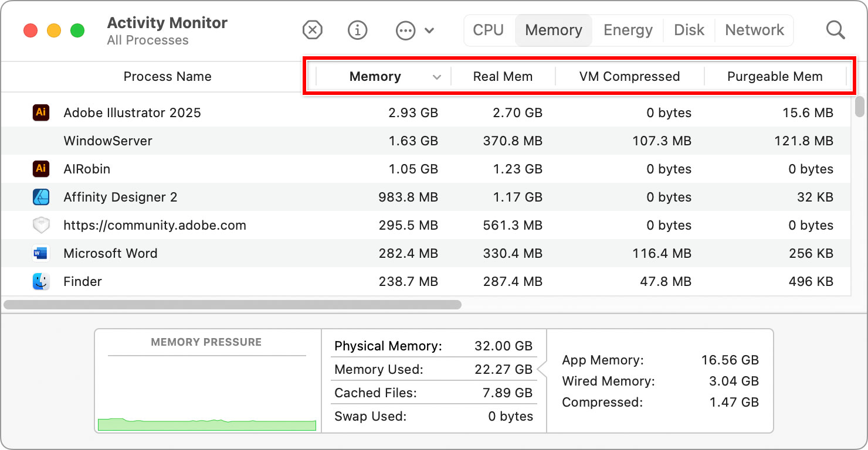This screenshot has width=868, height=450.
Task: Click the quit process X icon
Action: (x=312, y=30)
